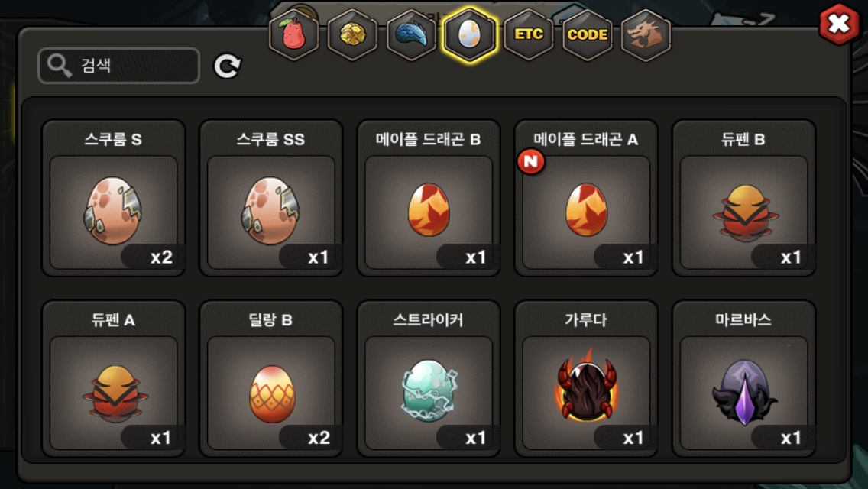Viewport: 868px width, 489px height.
Task: Open the blue dragon wing category tab
Action: point(411,35)
